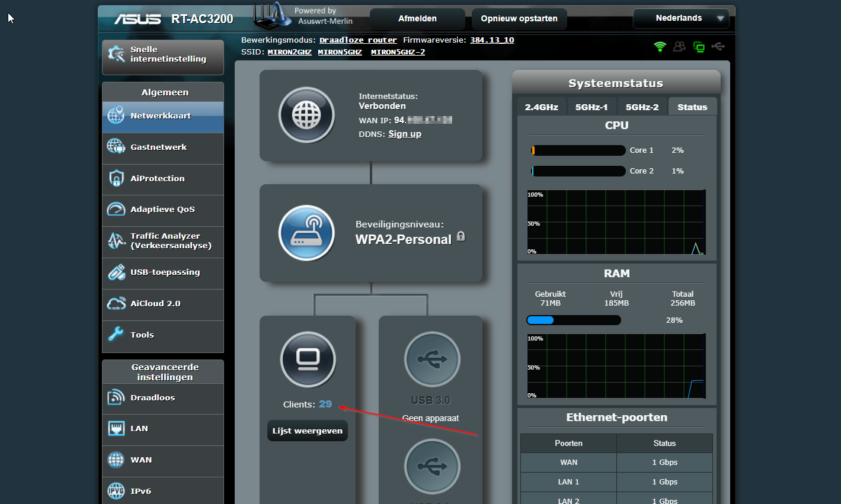Click the internet globe status icon
841x504 pixels.
pyautogui.click(x=306, y=115)
